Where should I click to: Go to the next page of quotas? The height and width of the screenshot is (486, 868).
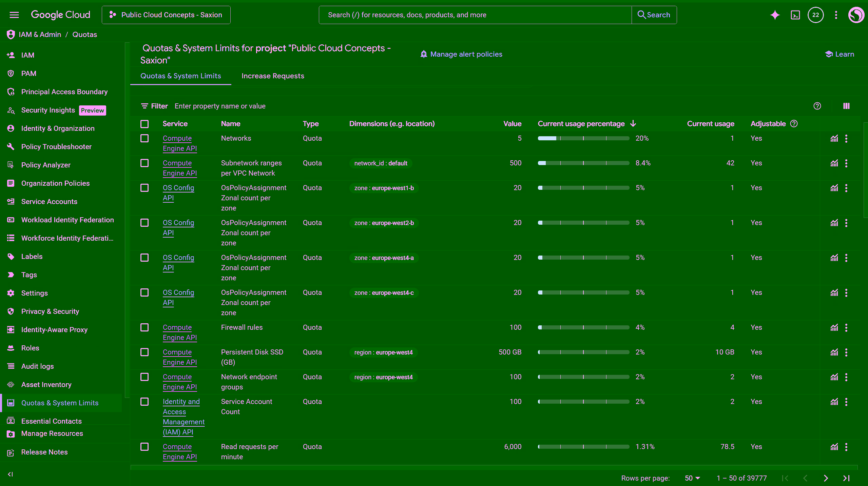coord(826,478)
